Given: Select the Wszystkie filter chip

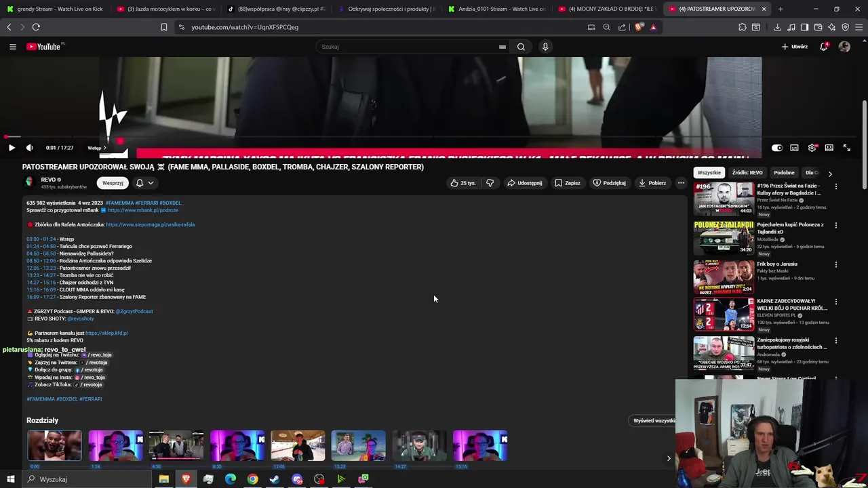Looking at the screenshot, I should pyautogui.click(x=709, y=173).
